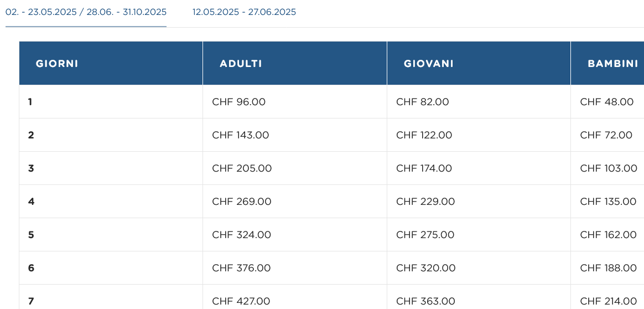Click the youth price CHF 82.00
The height and width of the screenshot is (309, 644).
[423, 102]
